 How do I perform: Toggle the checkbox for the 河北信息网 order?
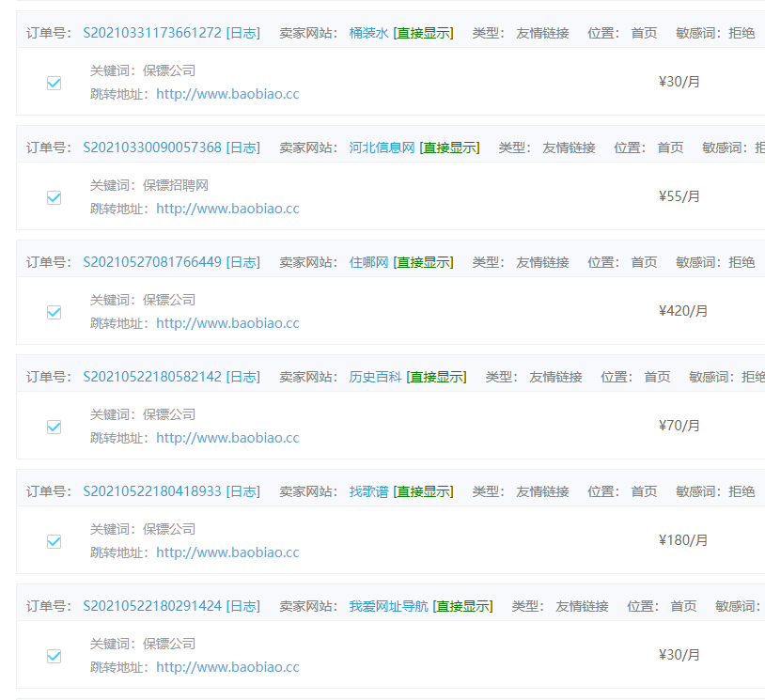tap(54, 197)
